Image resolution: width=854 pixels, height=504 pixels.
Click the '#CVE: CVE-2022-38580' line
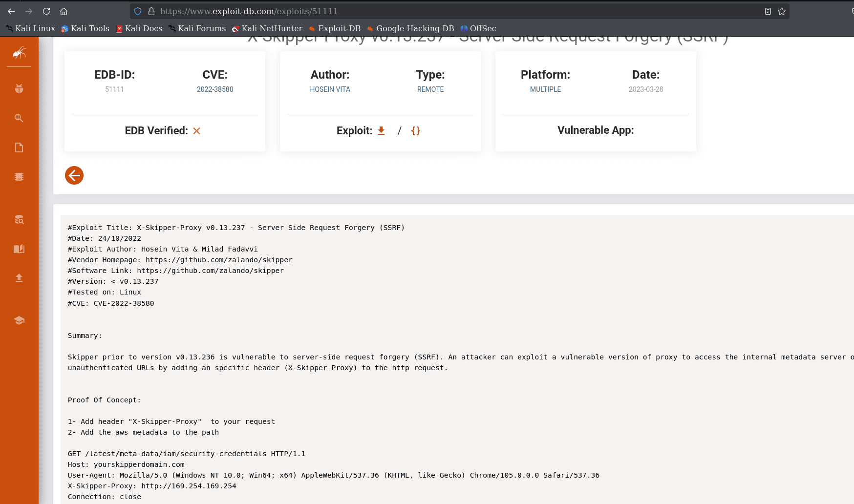(111, 303)
